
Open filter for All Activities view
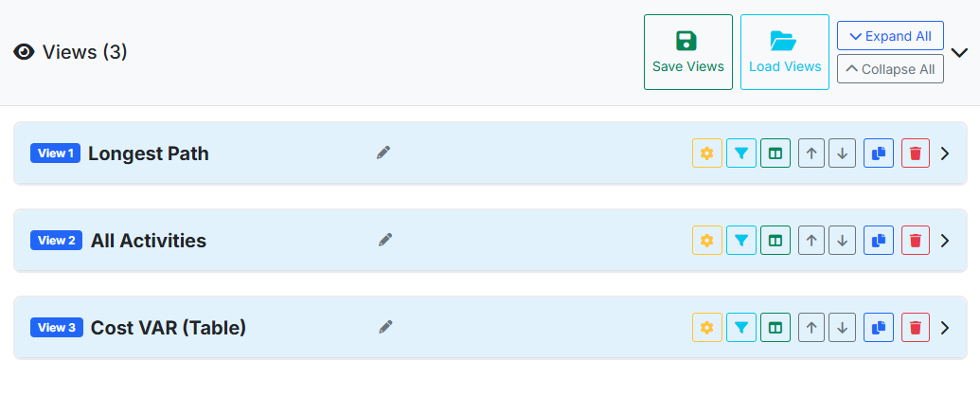pyautogui.click(x=741, y=241)
